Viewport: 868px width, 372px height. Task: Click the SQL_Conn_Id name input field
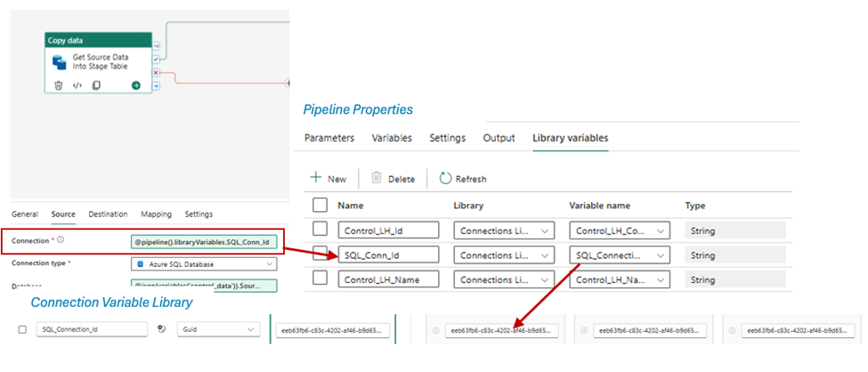click(x=388, y=255)
